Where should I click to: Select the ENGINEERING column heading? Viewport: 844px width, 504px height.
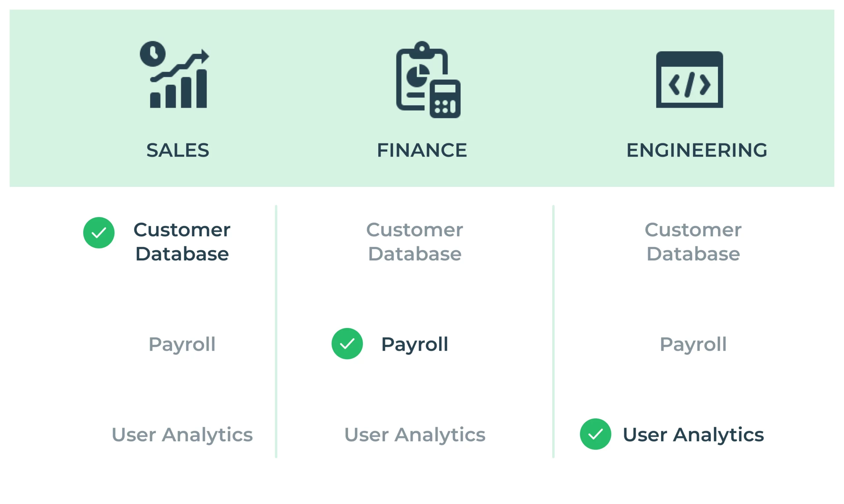click(696, 150)
